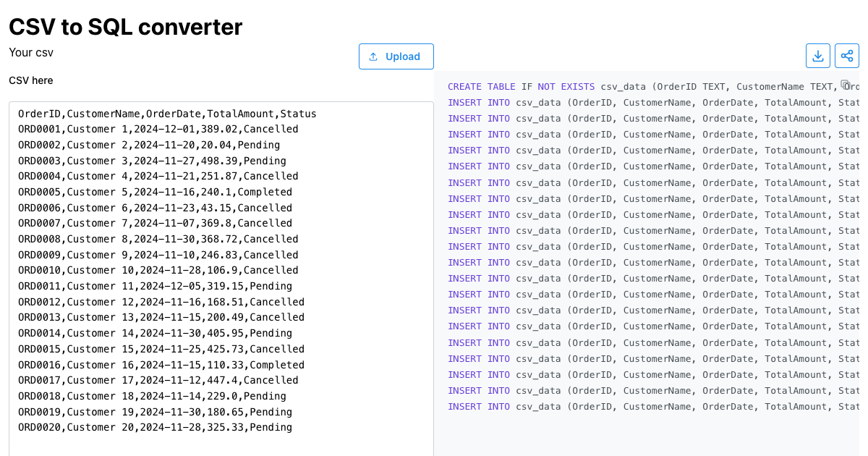
Task: Click the share icon button
Action: [846, 56]
